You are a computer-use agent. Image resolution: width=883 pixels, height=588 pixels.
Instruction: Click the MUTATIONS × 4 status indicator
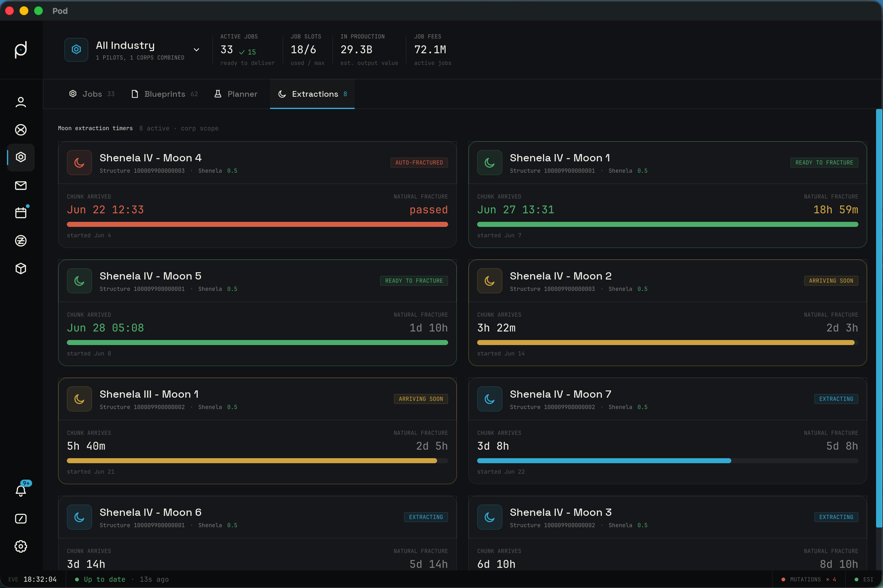click(809, 579)
